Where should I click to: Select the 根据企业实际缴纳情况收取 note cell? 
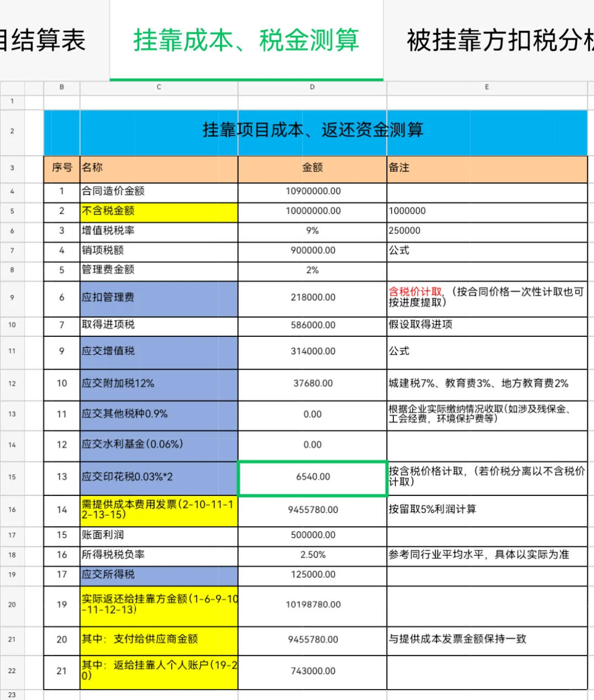(487, 415)
